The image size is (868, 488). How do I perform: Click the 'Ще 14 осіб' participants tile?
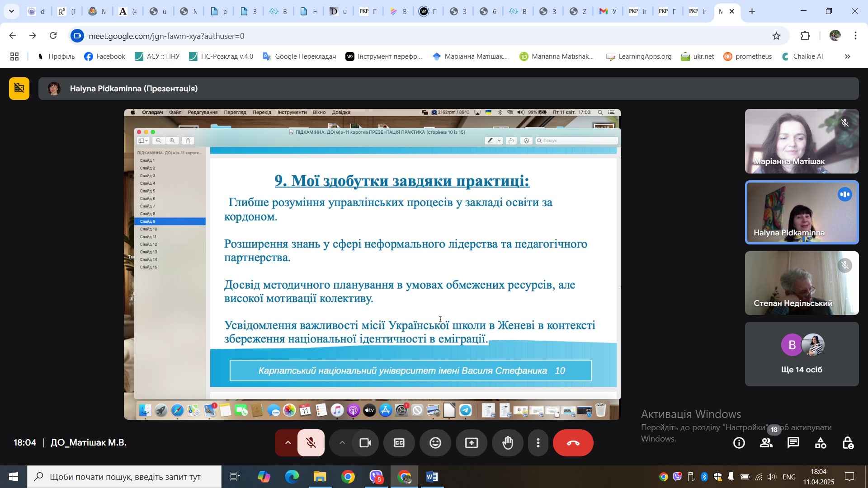point(802,354)
